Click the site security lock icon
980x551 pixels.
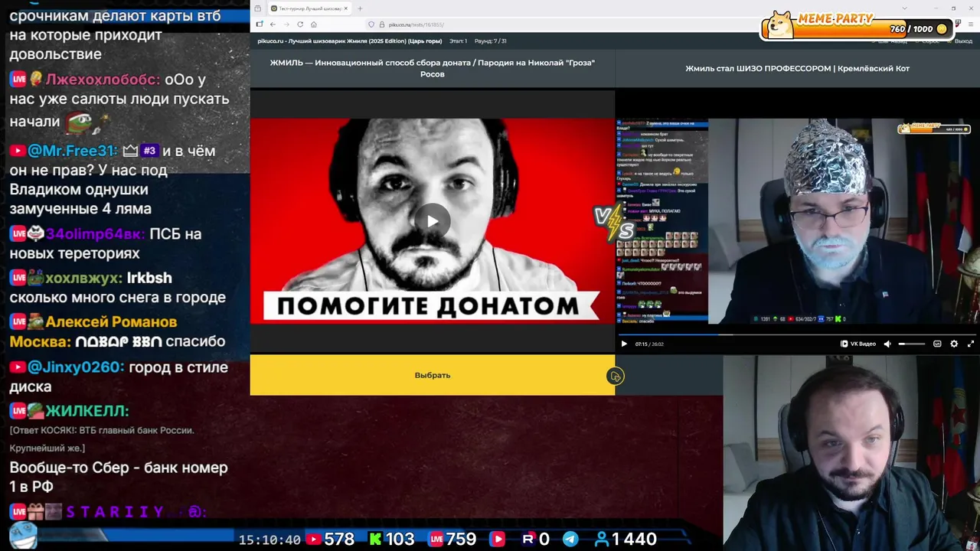pos(381,24)
